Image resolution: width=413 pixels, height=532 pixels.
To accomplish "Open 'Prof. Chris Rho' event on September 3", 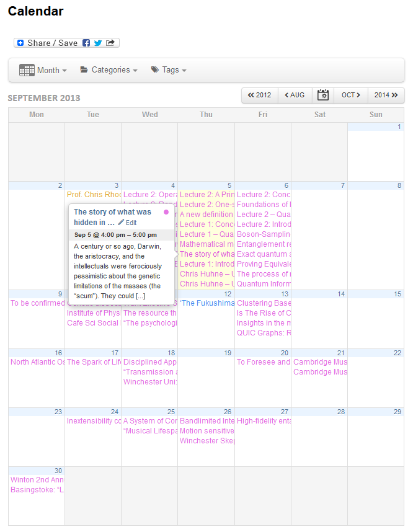I will pos(93,195).
